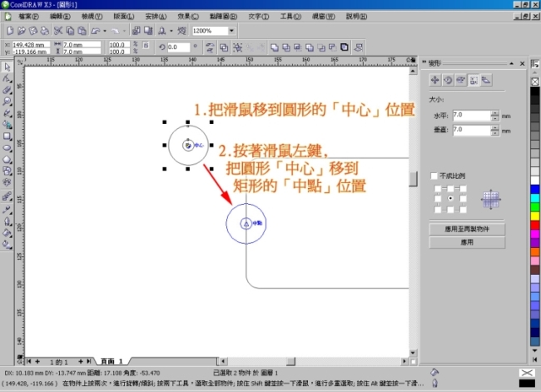This screenshot has height=392, width=541.
Task: Switch to the 頁面 1 tab
Action: pos(112,361)
